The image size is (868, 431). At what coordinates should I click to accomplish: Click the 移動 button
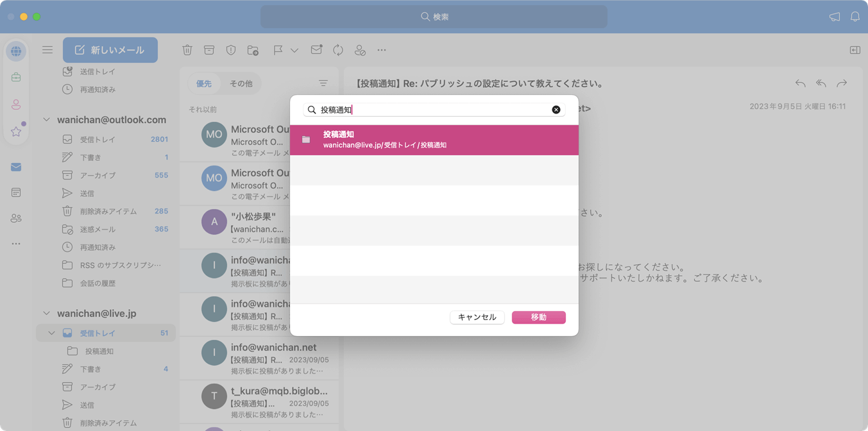coord(539,317)
